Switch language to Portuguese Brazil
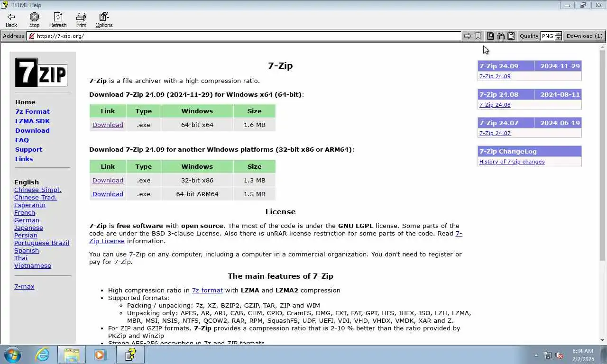Screen dimensions: 607x364 (42, 243)
